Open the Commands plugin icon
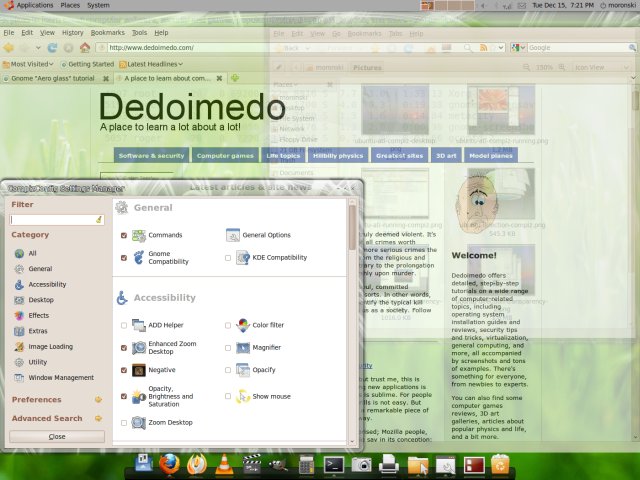This screenshot has height=480, width=640. (x=139, y=236)
